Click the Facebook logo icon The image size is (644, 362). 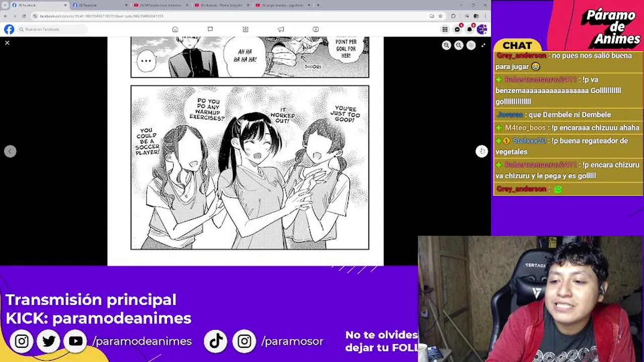9,29
